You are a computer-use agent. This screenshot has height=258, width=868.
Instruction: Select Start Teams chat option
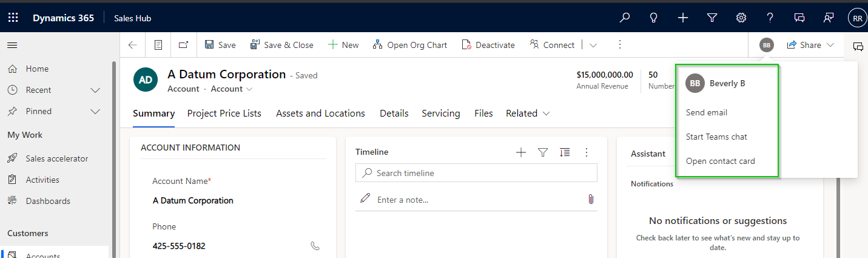(716, 137)
